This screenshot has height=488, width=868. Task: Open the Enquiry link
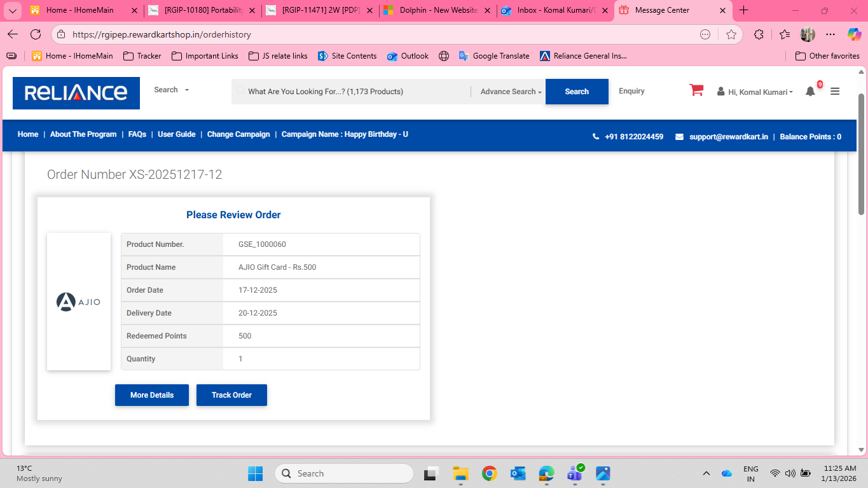coord(631,91)
